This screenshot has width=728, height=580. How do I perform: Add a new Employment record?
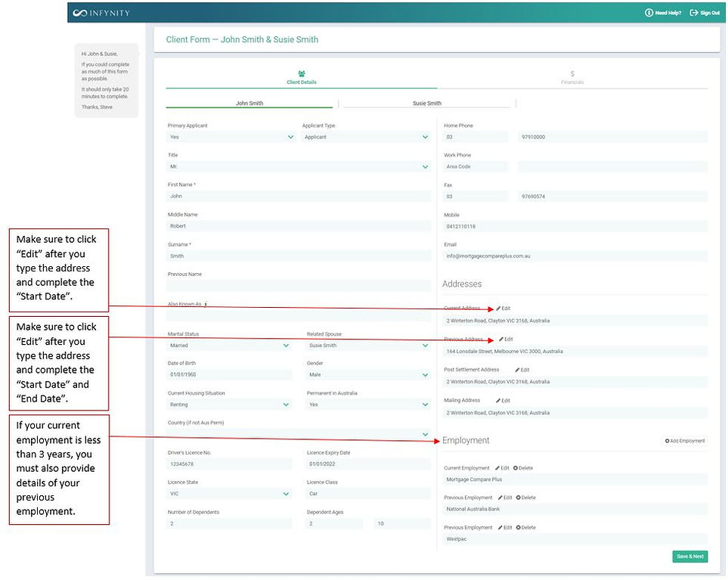click(684, 440)
